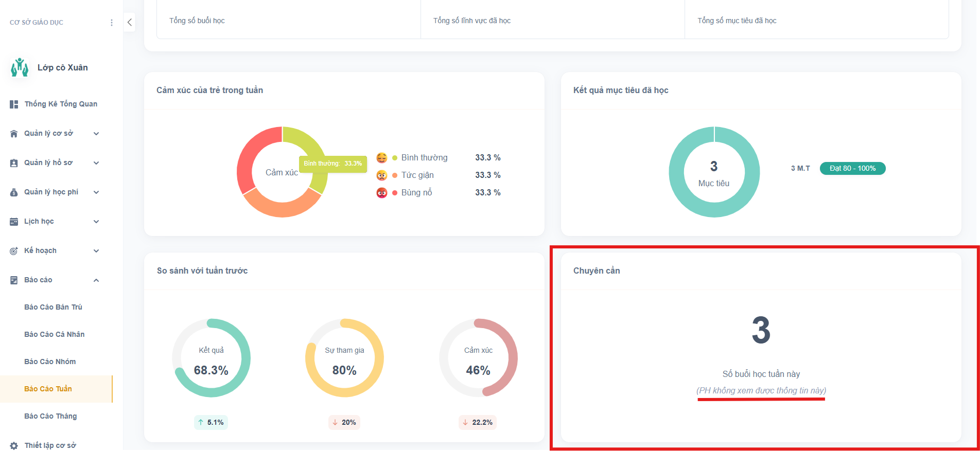This screenshot has width=980, height=451.
Task: Click the Kế hoạch target icon
Action: click(14, 251)
